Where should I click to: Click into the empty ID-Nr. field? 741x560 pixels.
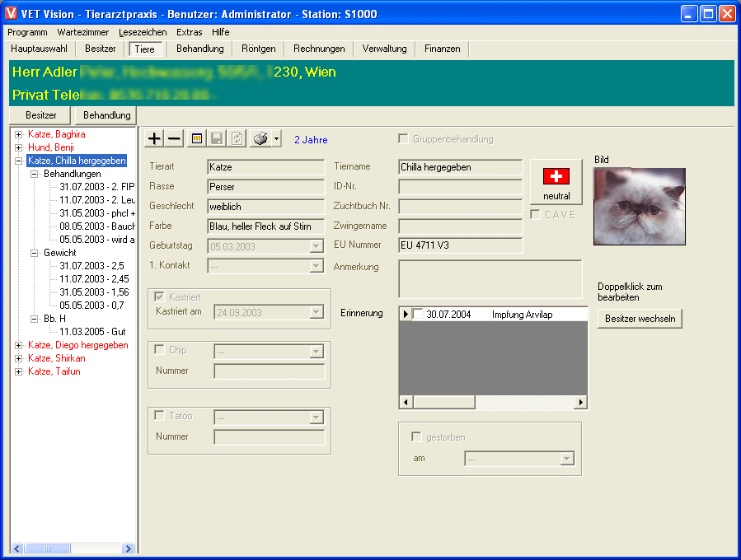point(460,187)
